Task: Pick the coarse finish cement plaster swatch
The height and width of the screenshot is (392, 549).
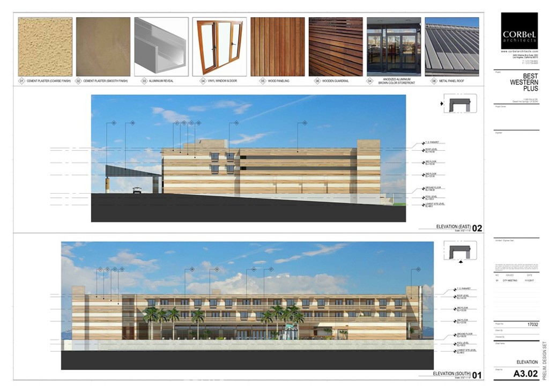Action: [45, 47]
